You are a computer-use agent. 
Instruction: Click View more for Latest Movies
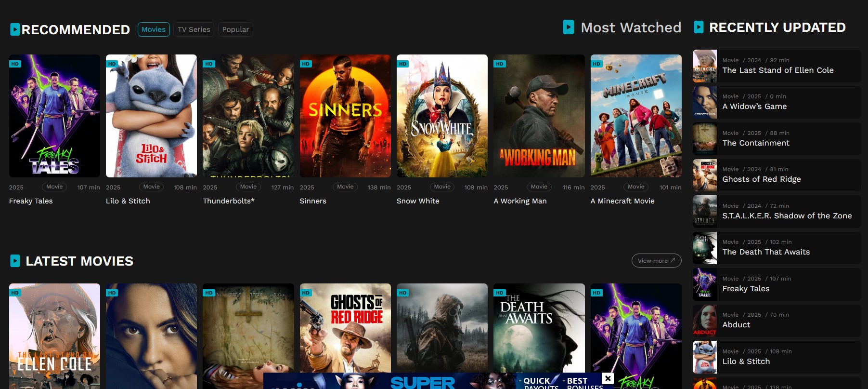pos(656,261)
